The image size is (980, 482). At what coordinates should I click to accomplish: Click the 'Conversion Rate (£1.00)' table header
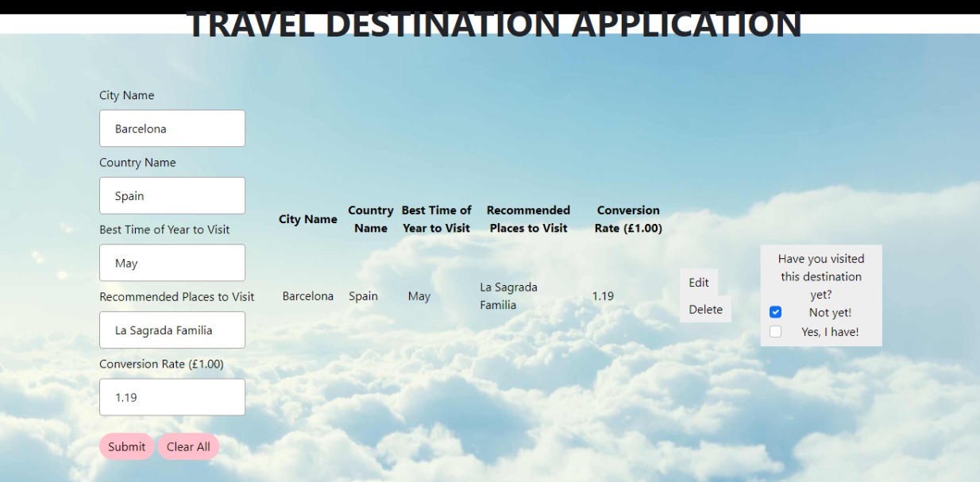click(x=627, y=218)
